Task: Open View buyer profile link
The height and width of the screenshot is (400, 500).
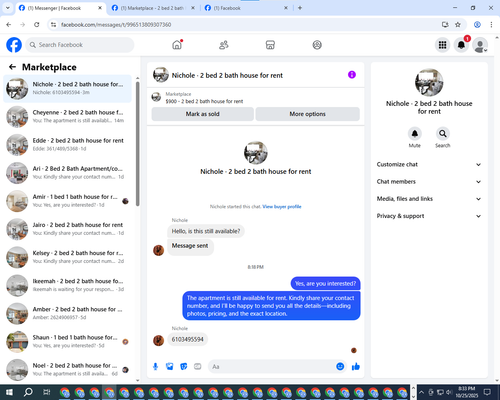Action: (x=282, y=207)
